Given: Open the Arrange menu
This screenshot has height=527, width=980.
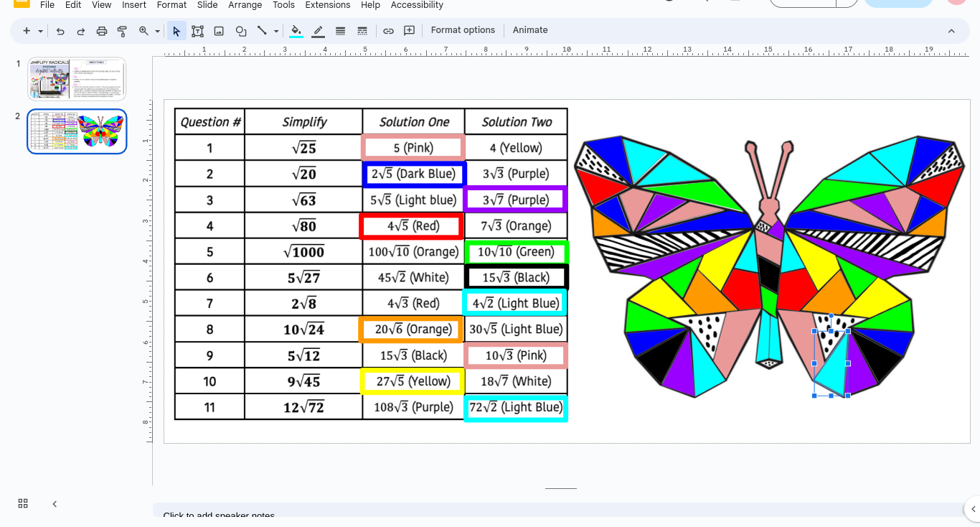Looking at the screenshot, I should click(x=245, y=5).
